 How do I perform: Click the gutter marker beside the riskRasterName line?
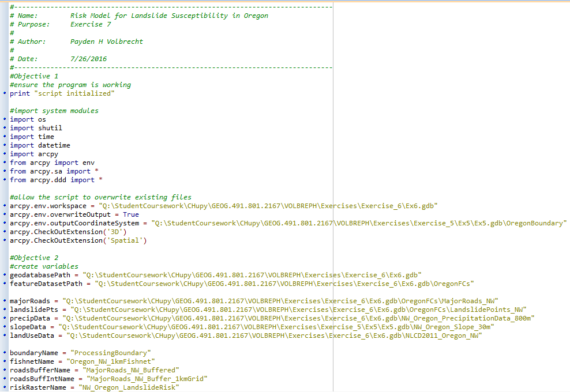tap(4, 387)
